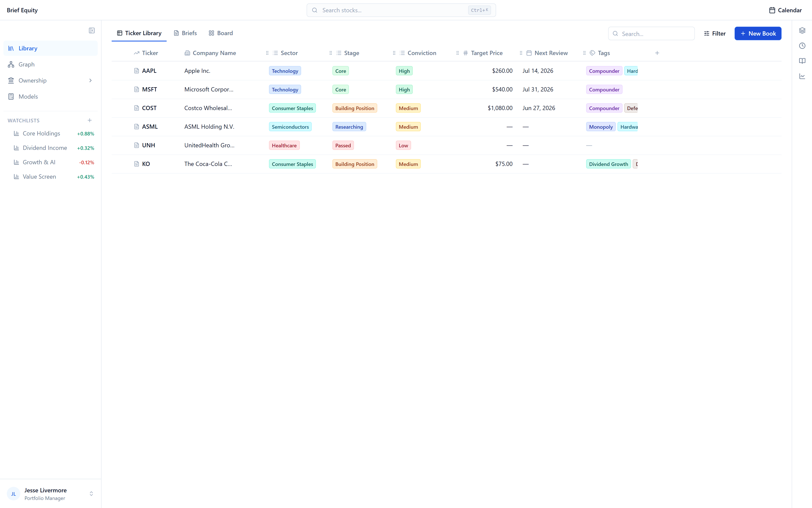Screen dimensions: 812x508
Task: Click the Target Price column drag handle
Action: pyautogui.click(x=457, y=53)
